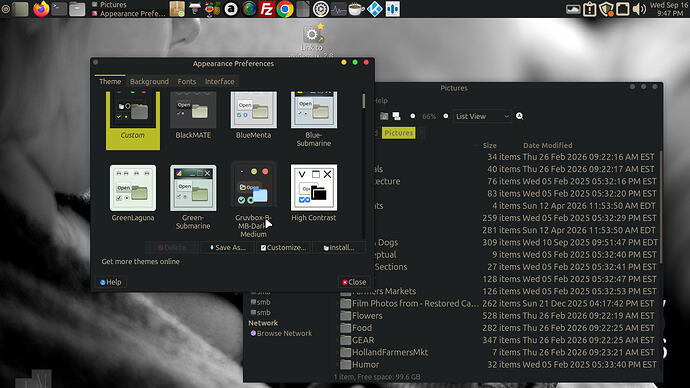Open the List View dropdown in Pictures
Viewport: 690px width, 388px height.
pyautogui.click(x=482, y=116)
